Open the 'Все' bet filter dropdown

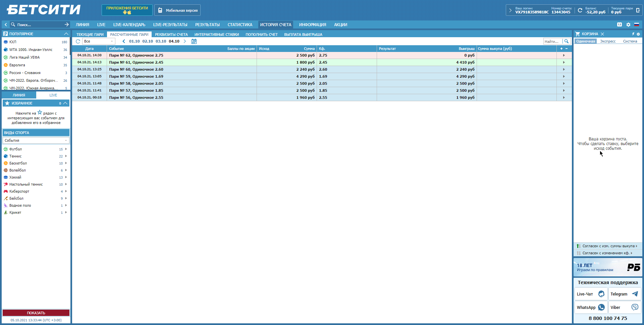[x=99, y=41]
